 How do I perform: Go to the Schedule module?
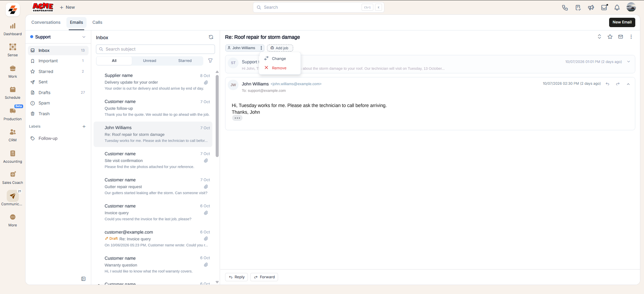tap(13, 93)
